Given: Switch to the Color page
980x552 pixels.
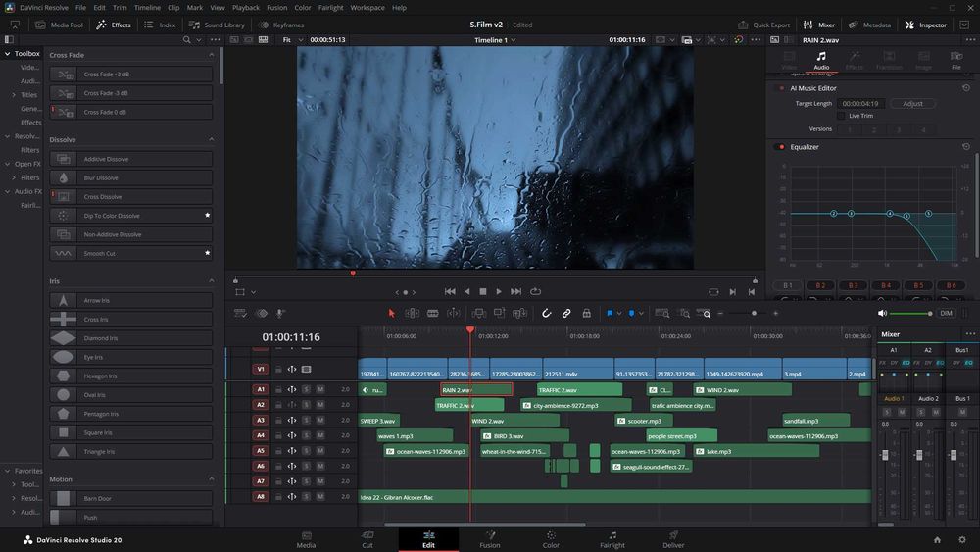Looking at the screenshot, I should (551, 539).
